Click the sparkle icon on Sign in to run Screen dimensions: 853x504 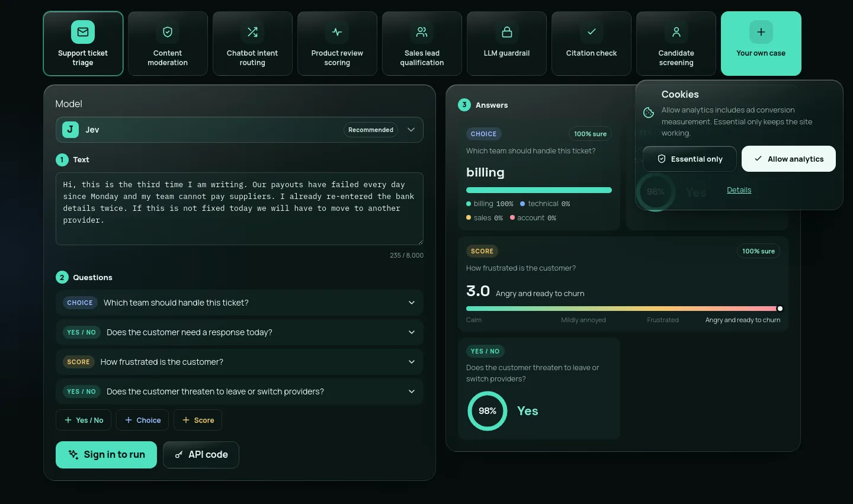point(73,455)
